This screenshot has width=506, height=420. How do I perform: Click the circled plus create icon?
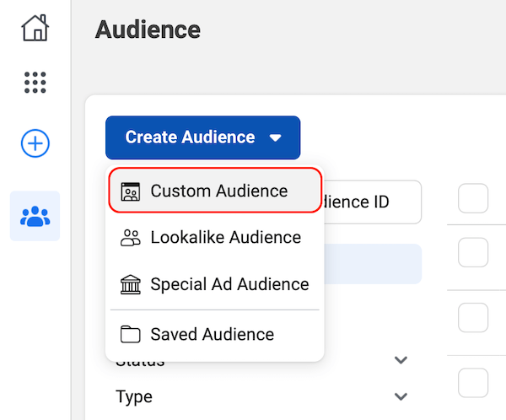(35, 143)
